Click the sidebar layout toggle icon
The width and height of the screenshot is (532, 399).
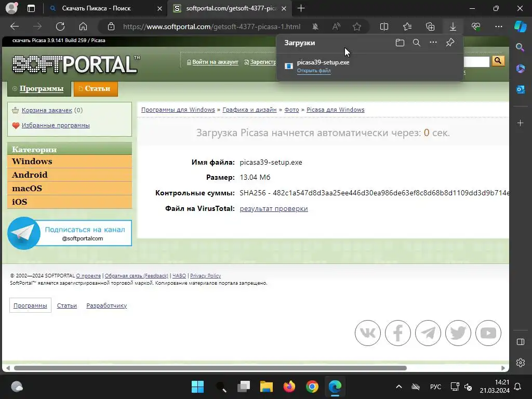point(521,342)
